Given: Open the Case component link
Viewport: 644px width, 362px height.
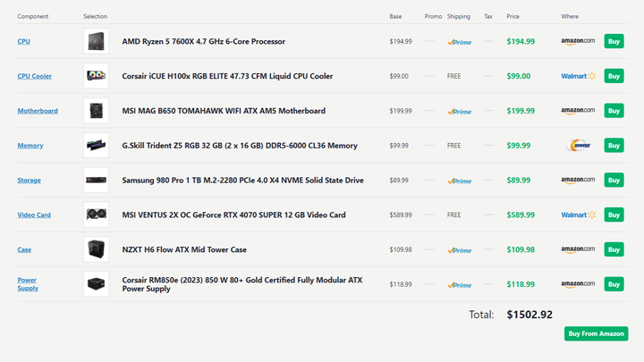Looking at the screenshot, I should tap(24, 249).
